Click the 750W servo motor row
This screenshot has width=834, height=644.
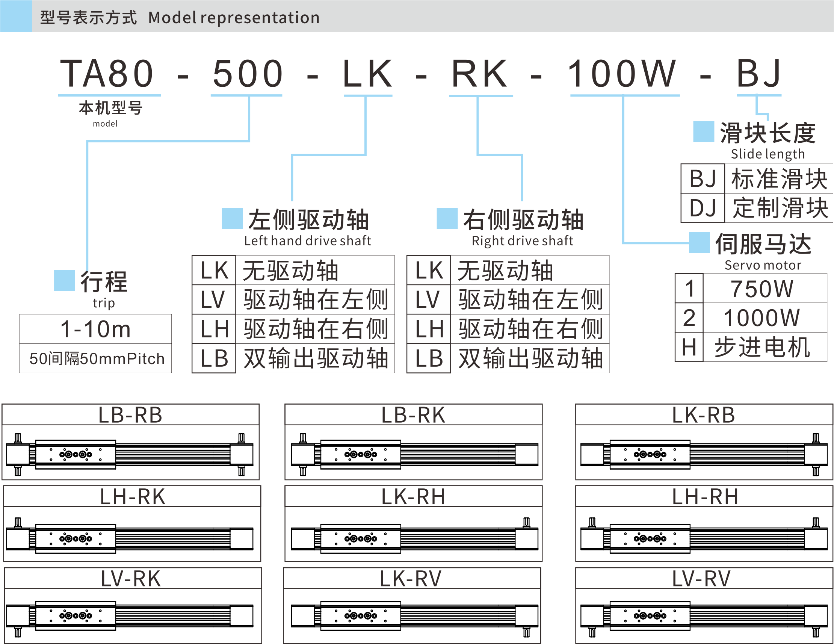pyautogui.click(x=750, y=289)
